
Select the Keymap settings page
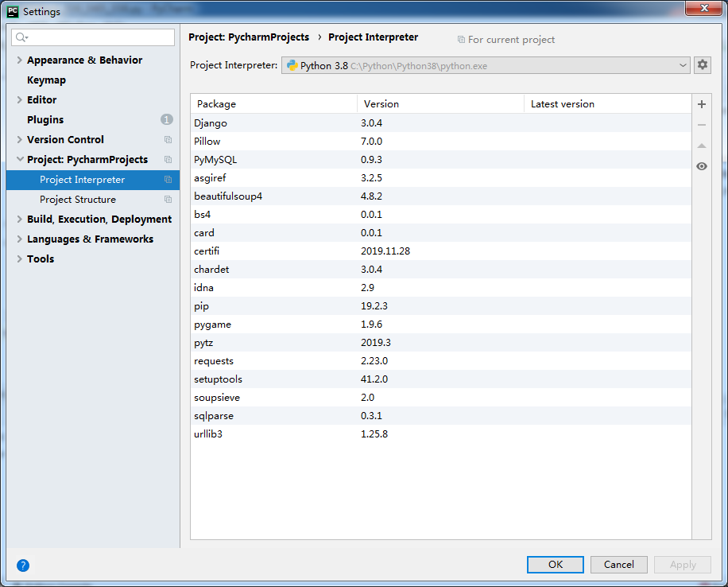coord(46,80)
